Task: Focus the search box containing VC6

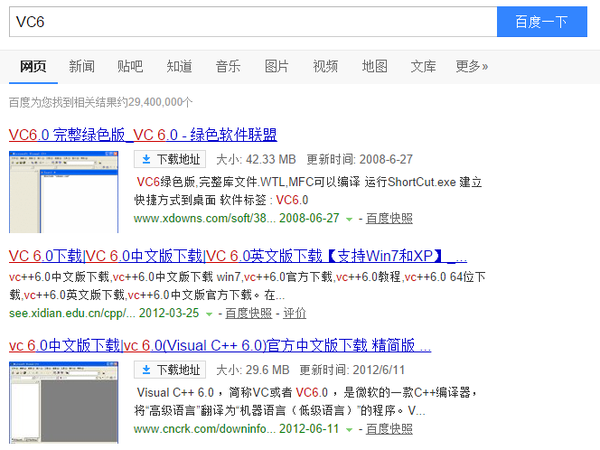Action: point(253,22)
